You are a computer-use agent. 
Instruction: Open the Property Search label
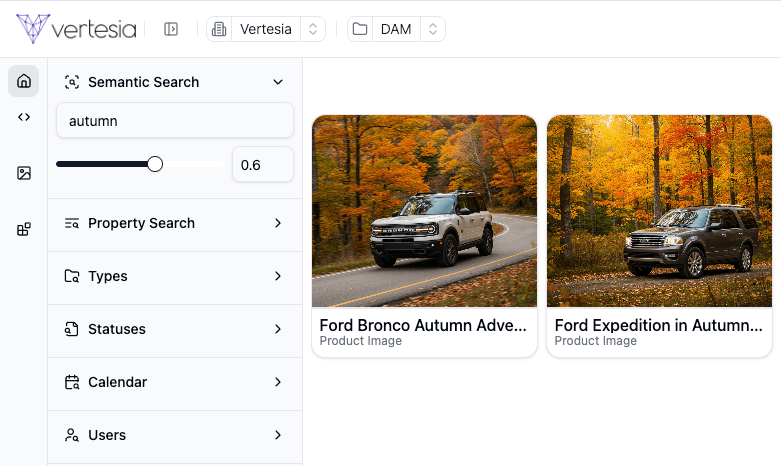141,224
